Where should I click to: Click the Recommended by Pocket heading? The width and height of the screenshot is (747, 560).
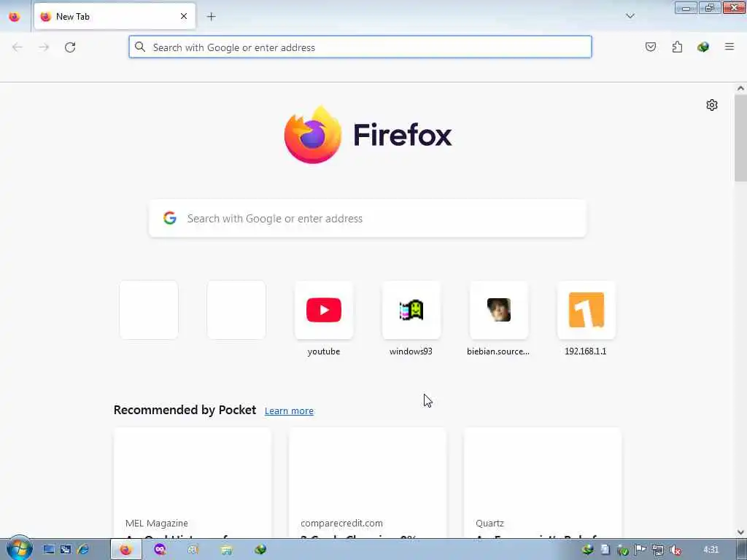(185, 410)
